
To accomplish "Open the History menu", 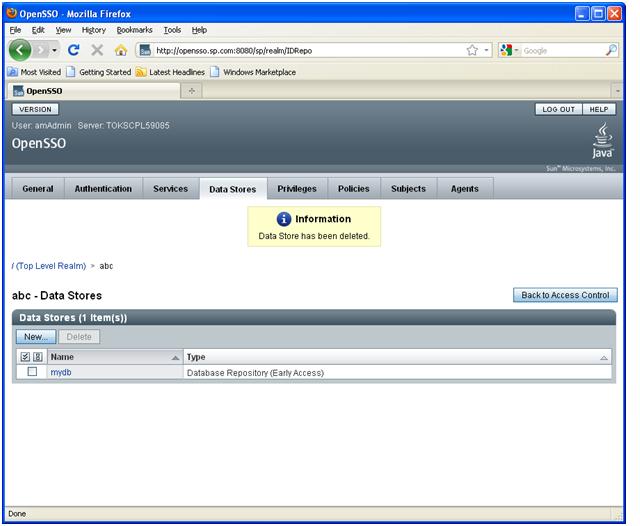I will 93,30.
